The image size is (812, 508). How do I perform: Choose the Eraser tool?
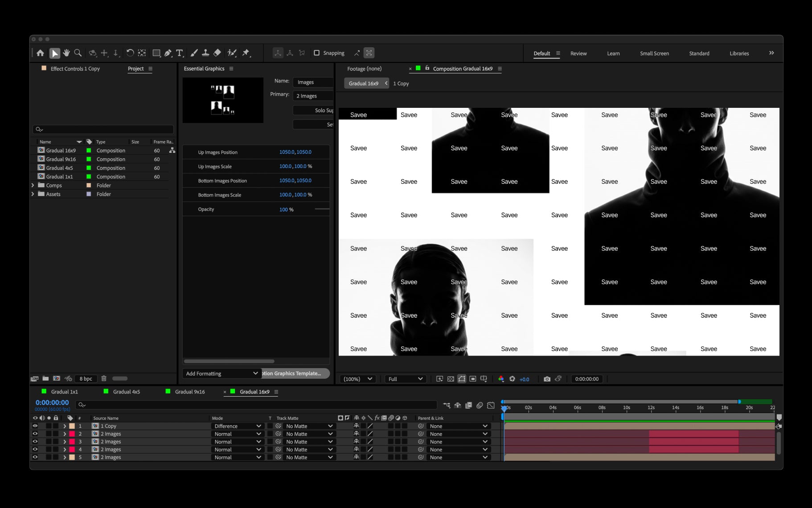(x=217, y=53)
